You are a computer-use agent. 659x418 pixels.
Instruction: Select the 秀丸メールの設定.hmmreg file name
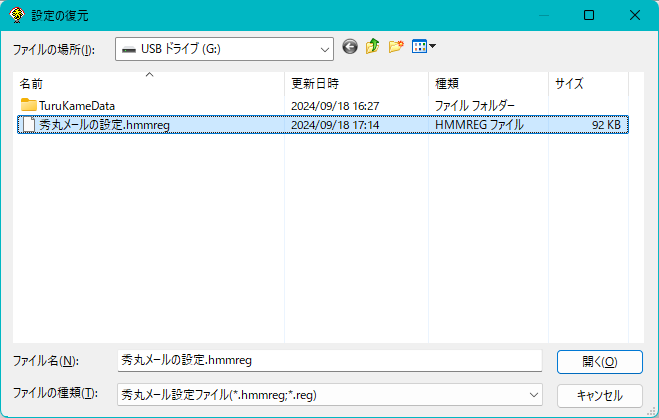104,125
